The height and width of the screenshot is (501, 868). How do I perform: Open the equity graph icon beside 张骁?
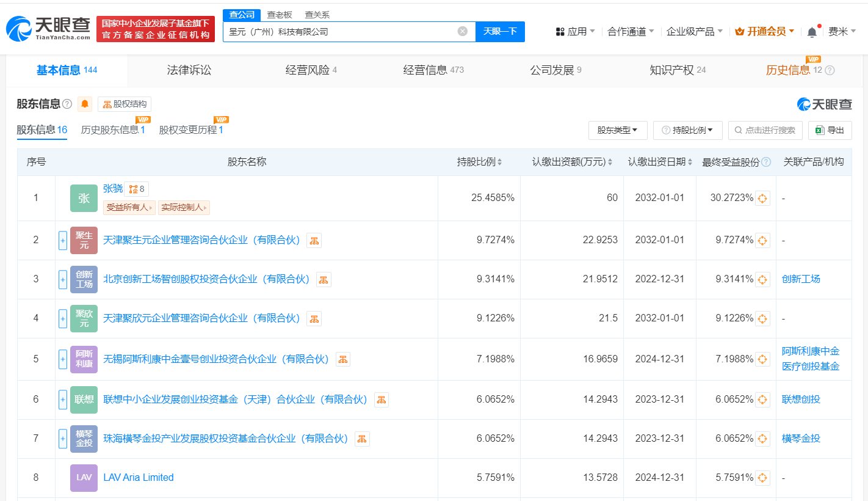137,189
